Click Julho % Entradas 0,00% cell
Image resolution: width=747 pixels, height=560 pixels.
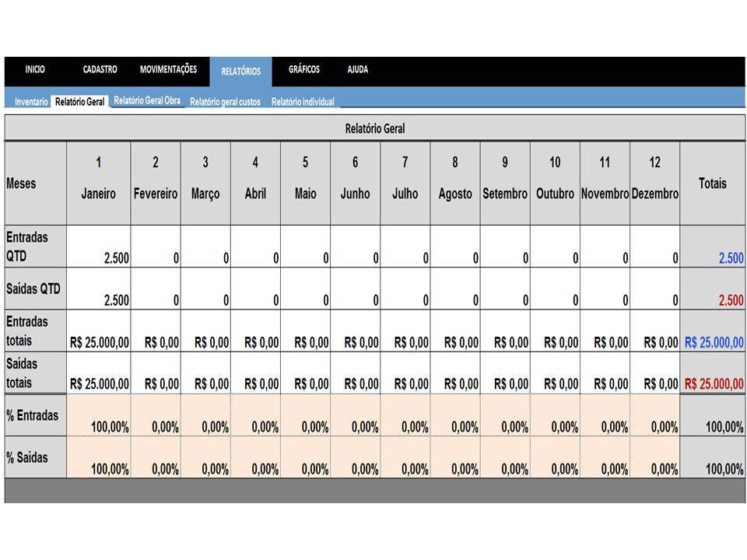[x=405, y=415]
